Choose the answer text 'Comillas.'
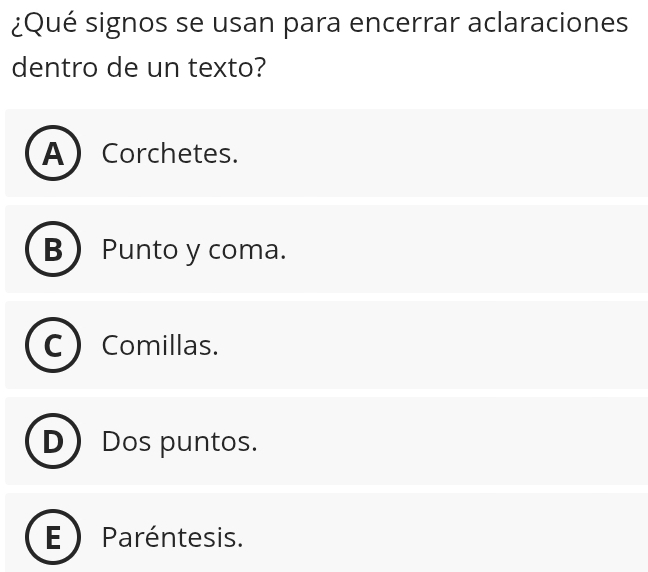This screenshot has height=572, width=648. [x=160, y=345]
